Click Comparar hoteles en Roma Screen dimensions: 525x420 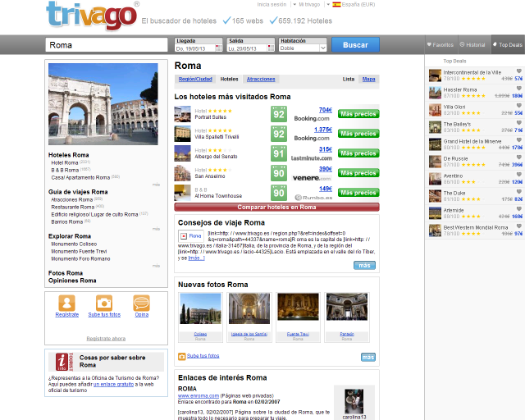tap(276, 207)
